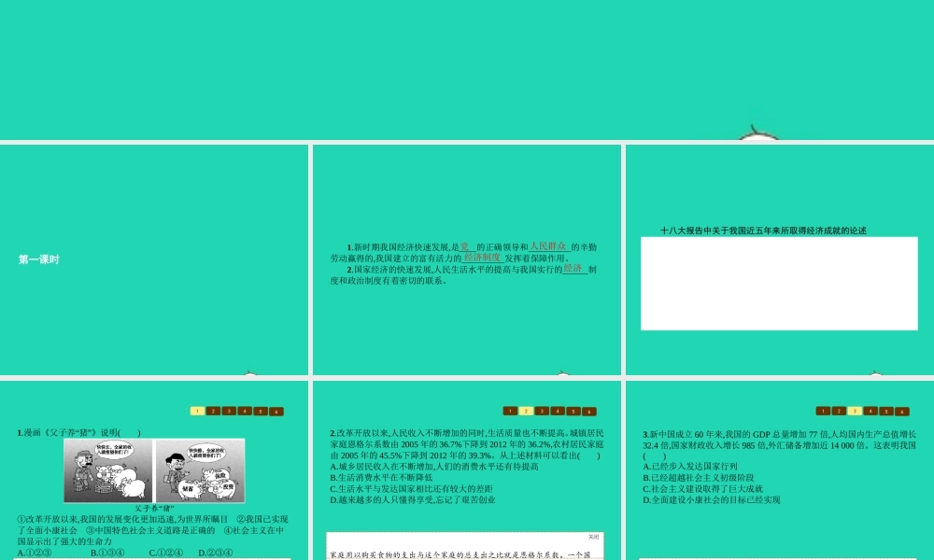Click button 1 on question 2 slide

click(x=510, y=411)
